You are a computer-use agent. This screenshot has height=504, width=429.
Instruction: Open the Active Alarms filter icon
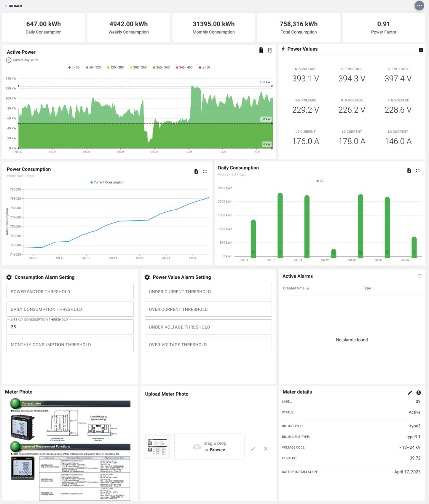[420, 276]
